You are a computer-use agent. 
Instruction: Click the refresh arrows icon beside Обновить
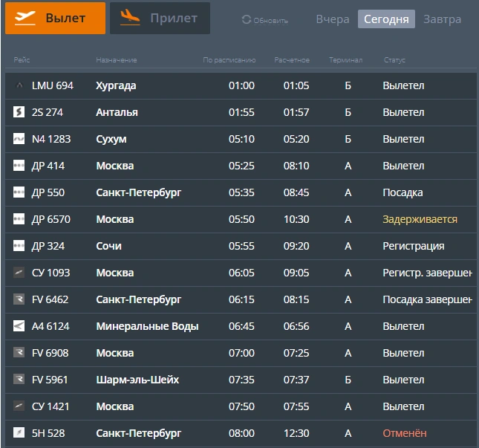247,19
